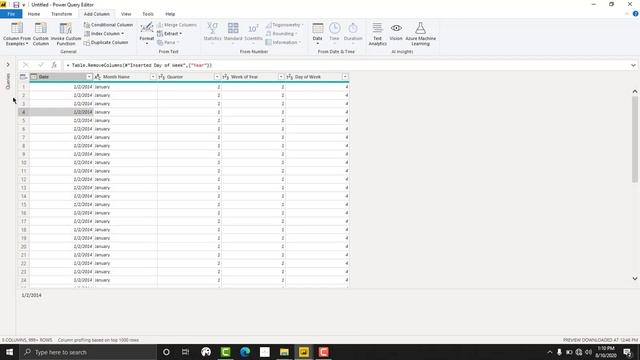This screenshot has height=360, width=640.
Task: Open File Explorer from taskbar
Action: 284,352
